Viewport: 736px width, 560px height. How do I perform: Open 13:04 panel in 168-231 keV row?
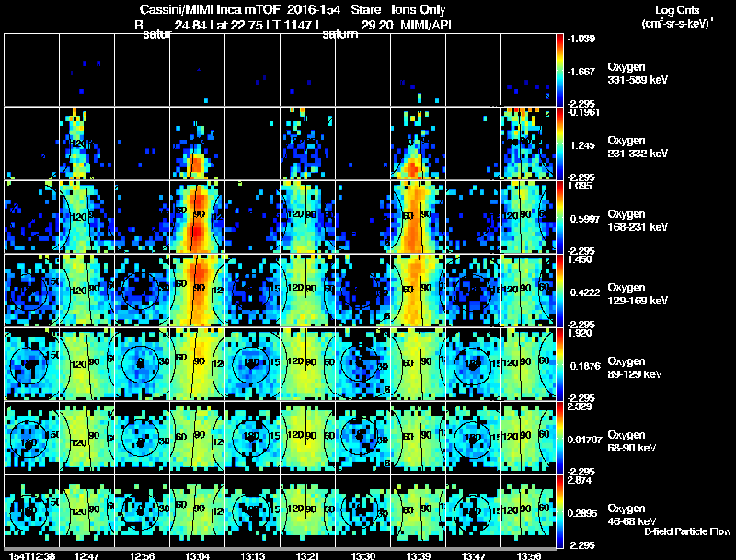pos(197,217)
